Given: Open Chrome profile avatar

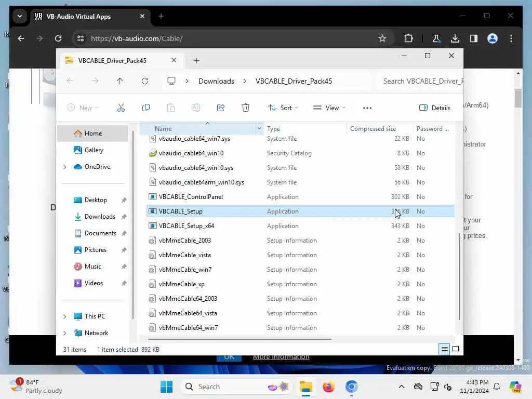Looking at the screenshot, I should click(x=493, y=38).
